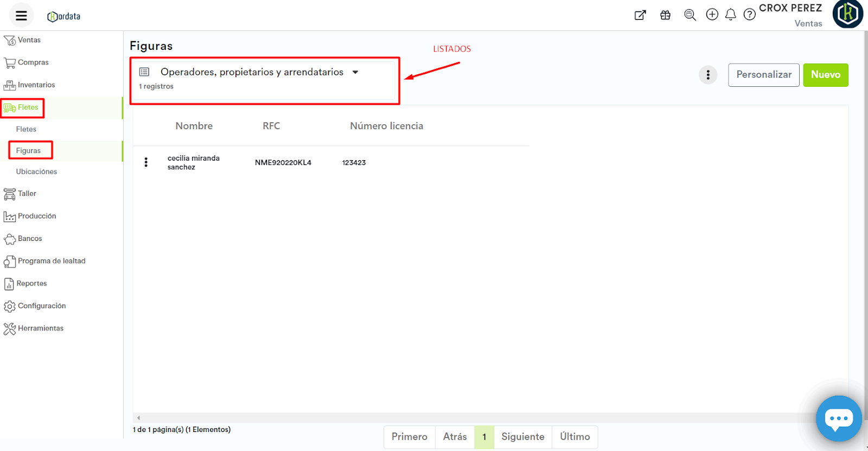Open the Inventarios module in sidebar
Image resolution: width=868 pixels, height=451 pixels.
click(x=36, y=85)
